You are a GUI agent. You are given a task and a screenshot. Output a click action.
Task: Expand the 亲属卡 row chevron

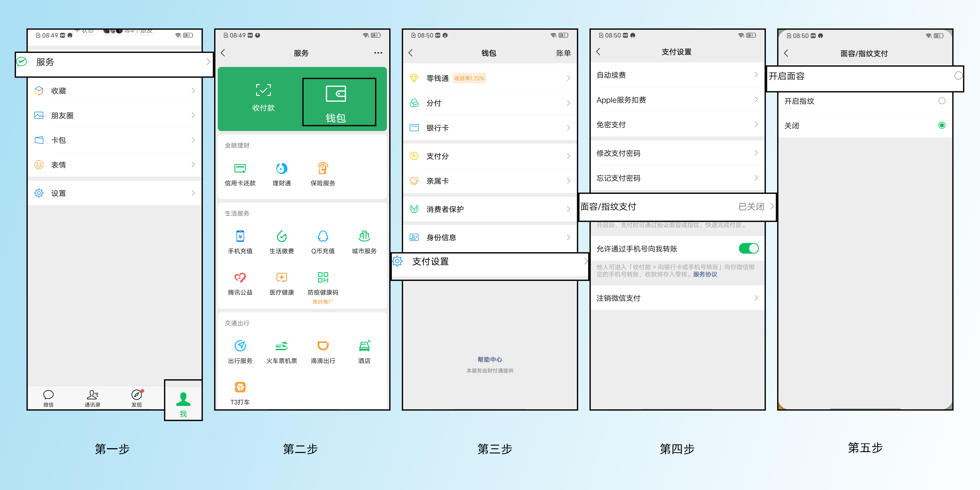coord(568,181)
